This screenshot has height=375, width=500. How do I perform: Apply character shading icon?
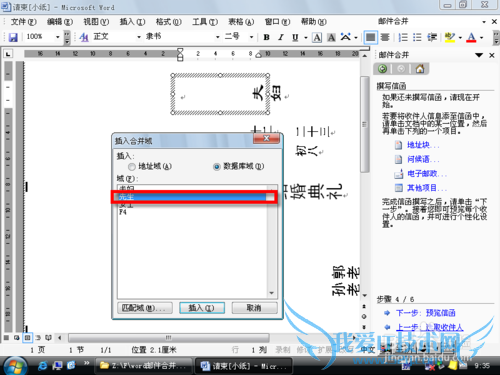[331, 37]
